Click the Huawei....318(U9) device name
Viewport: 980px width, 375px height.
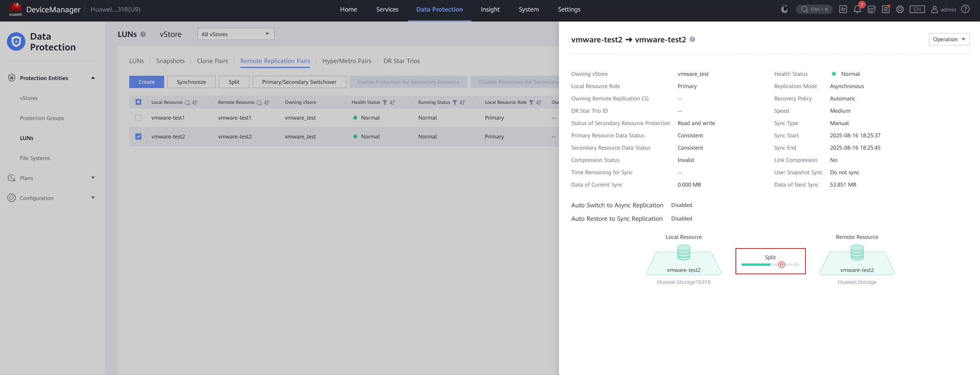click(115, 9)
